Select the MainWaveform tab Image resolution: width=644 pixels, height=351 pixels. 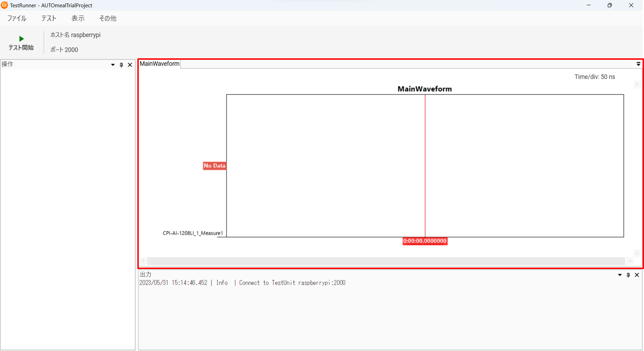pos(159,64)
